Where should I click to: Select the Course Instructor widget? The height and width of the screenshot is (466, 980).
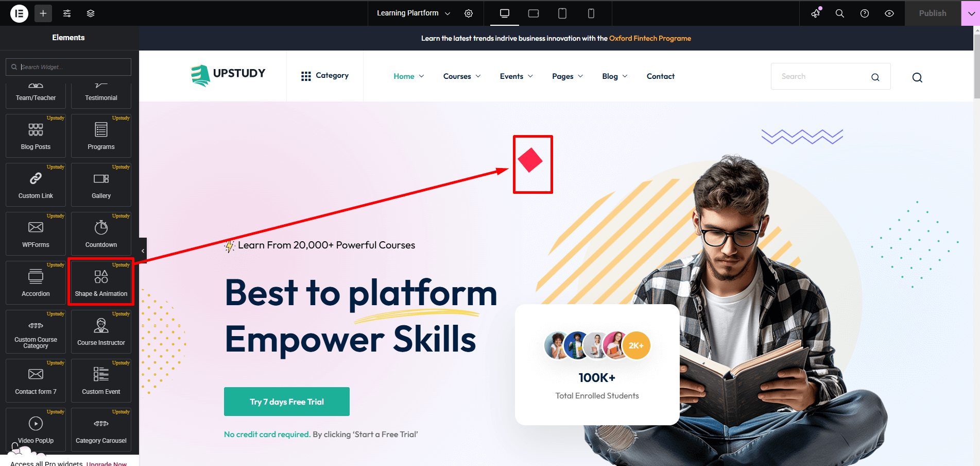pyautogui.click(x=101, y=331)
